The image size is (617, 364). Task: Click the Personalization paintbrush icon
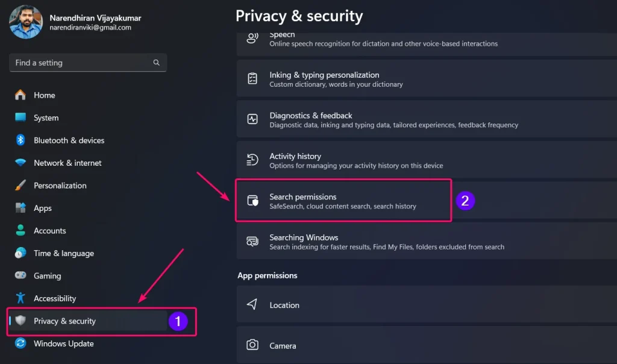[20, 185]
